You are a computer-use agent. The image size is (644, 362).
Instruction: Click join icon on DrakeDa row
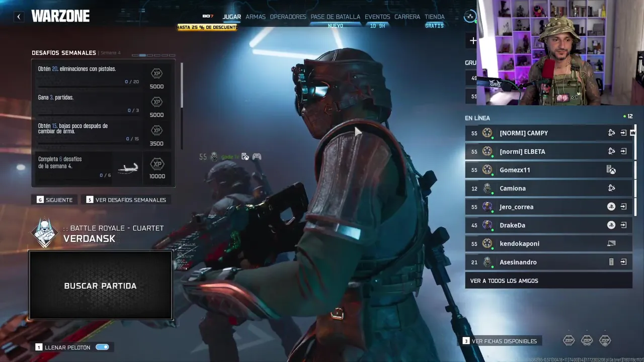tap(623, 225)
